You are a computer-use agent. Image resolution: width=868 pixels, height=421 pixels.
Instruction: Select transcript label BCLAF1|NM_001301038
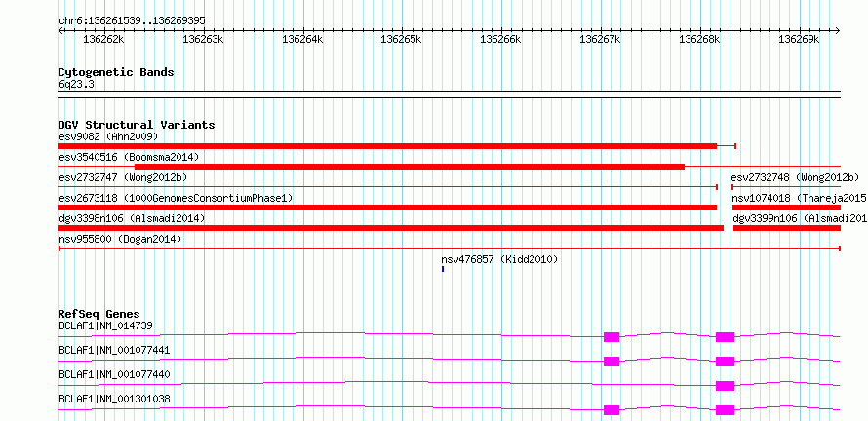114,399
